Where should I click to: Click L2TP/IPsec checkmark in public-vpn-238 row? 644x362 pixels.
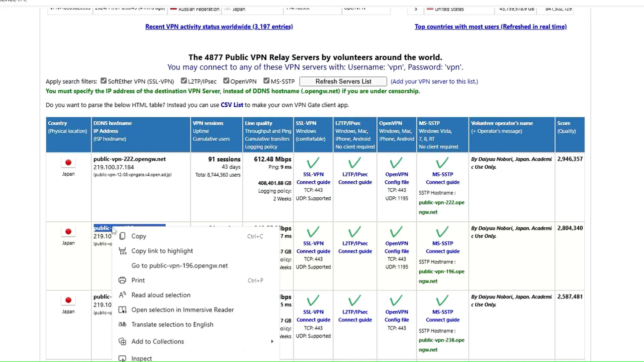355,301
